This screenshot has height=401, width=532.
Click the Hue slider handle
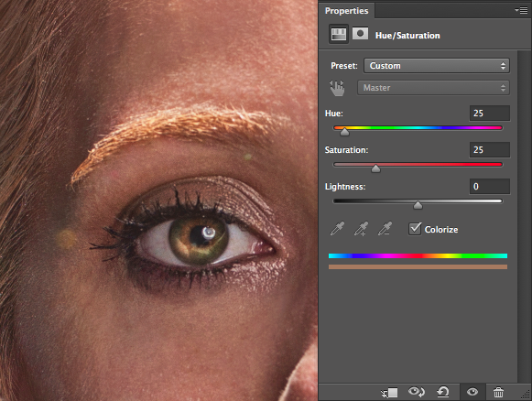[344, 132]
